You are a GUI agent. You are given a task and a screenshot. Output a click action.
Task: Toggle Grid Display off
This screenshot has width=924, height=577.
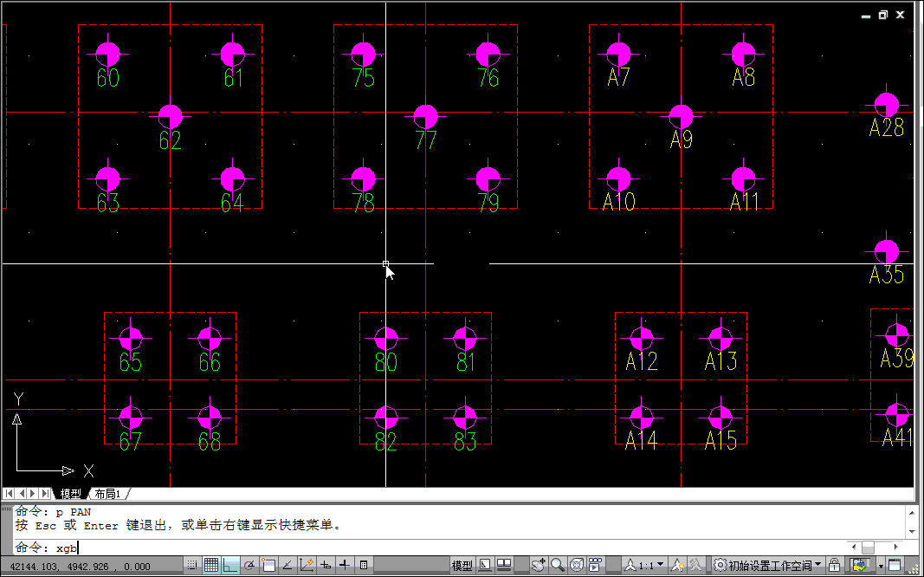click(x=212, y=564)
